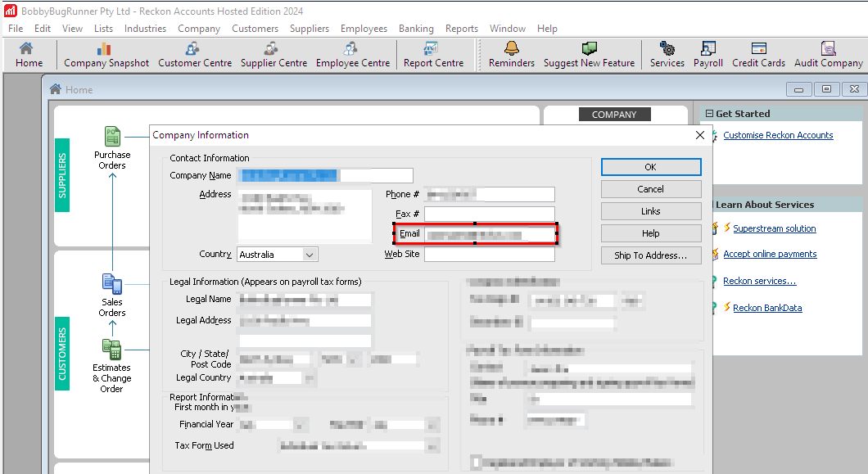The image size is (868, 474).
Task: Collapse the Get Started panel
Action: 709,114
